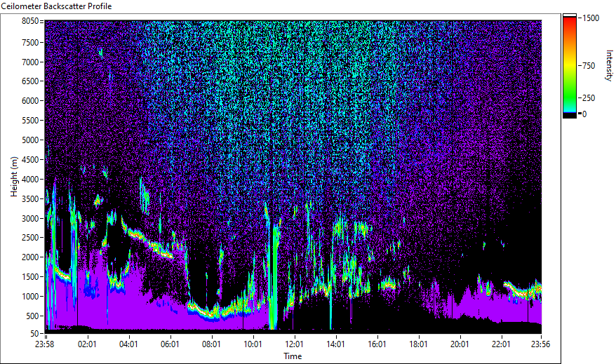Select the 1000 height axis value

tap(30, 297)
